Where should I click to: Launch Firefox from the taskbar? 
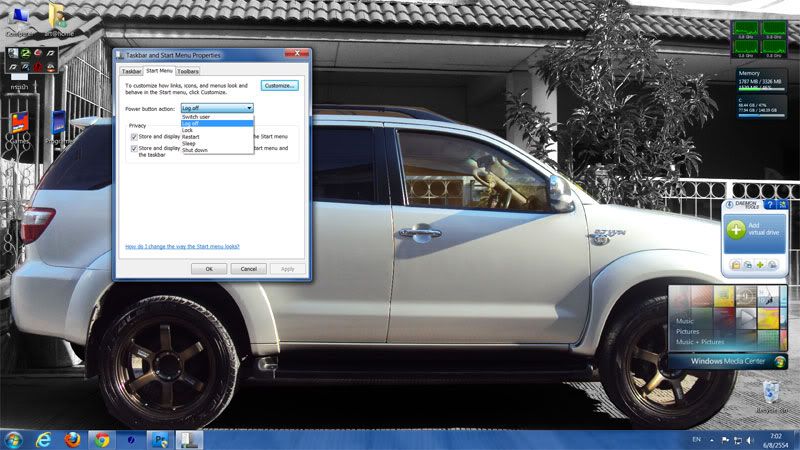click(x=71, y=439)
